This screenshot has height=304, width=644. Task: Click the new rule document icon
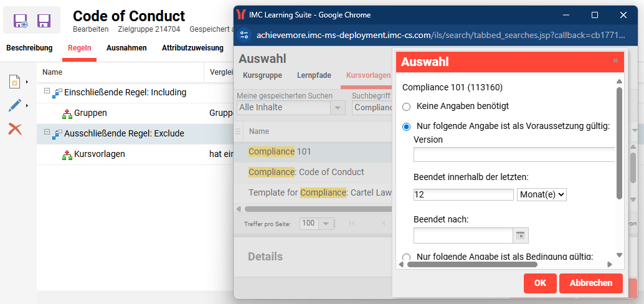[x=15, y=82]
